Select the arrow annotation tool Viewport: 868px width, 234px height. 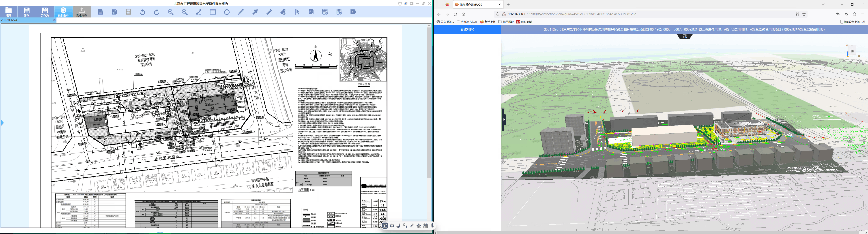(255, 12)
